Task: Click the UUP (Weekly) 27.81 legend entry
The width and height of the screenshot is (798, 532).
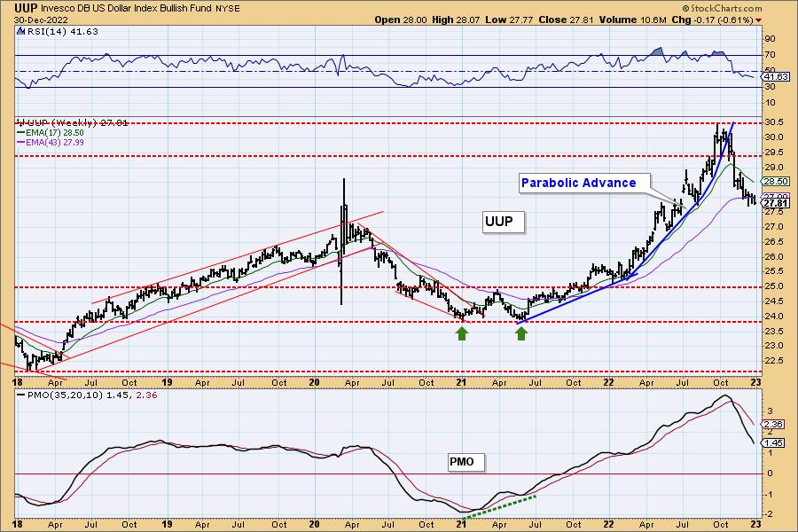Action: [x=73, y=122]
